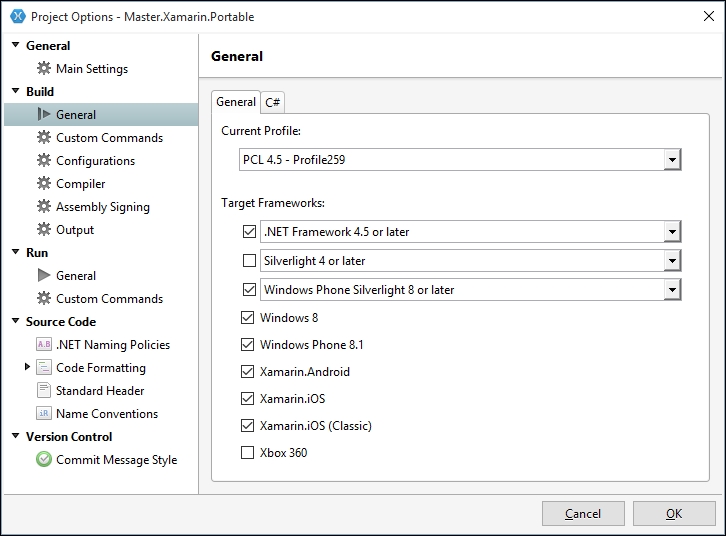The image size is (726, 536).
Task: Select Output under Build
Action: click(x=75, y=230)
